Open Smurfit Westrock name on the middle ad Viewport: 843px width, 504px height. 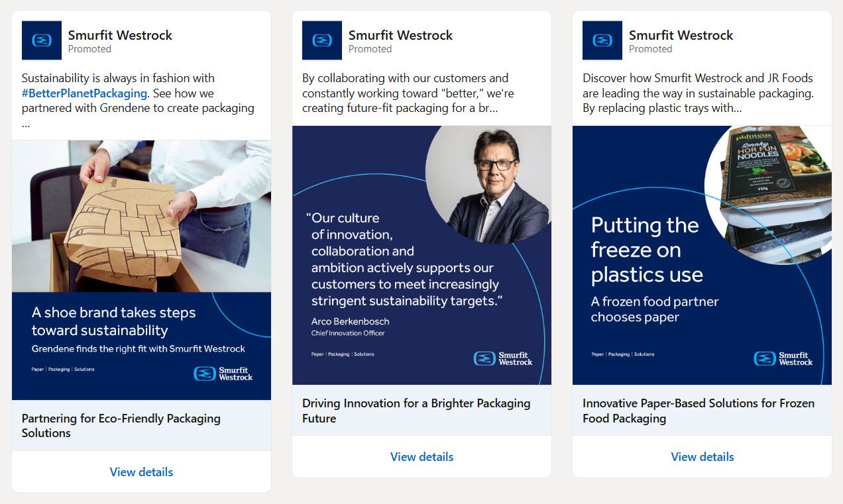click(x=400, y=35)
